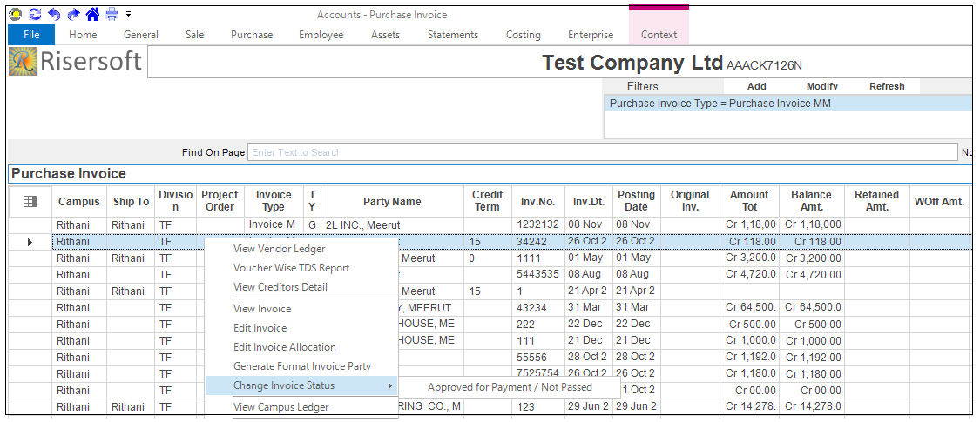Click the application icon at top-left corner
Image resolution: width=980 pixels, height=422 pixels.
click(16, 14)
